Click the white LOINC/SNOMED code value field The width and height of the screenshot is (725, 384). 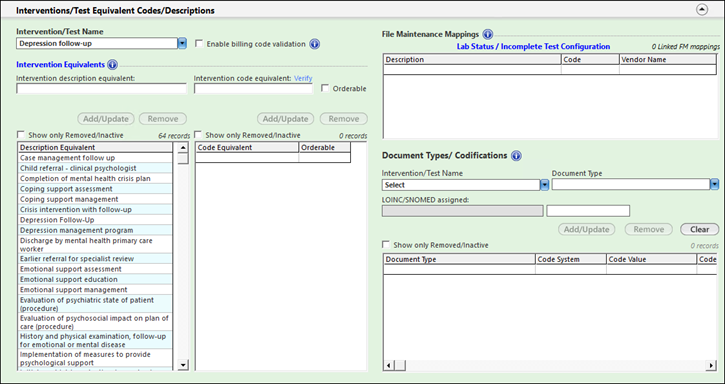[588, 211]
